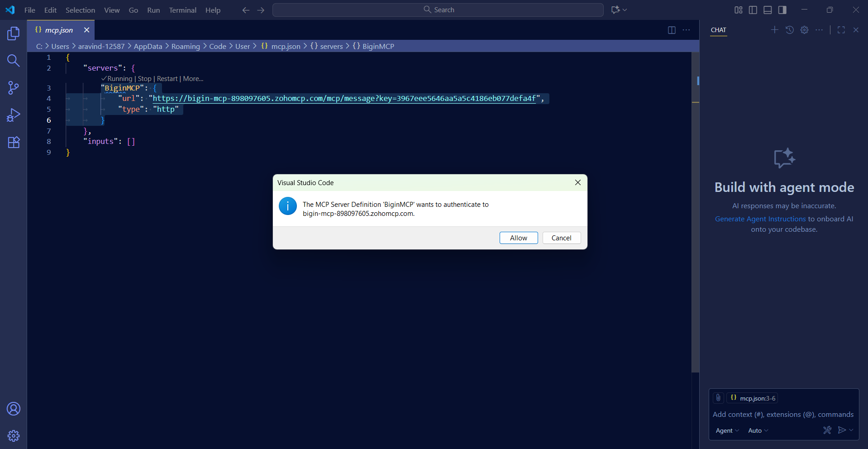
Task: Expand the Users breadcrumb
Action: (60, 46)
